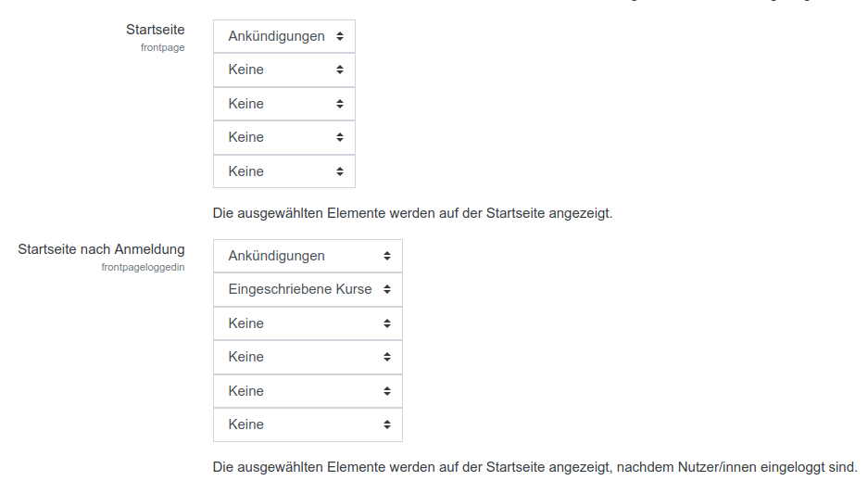Screen dimensions: 868x481
Task: Click description mentioning Nutzer/innen eingeloggt
Action: [535, 466]
